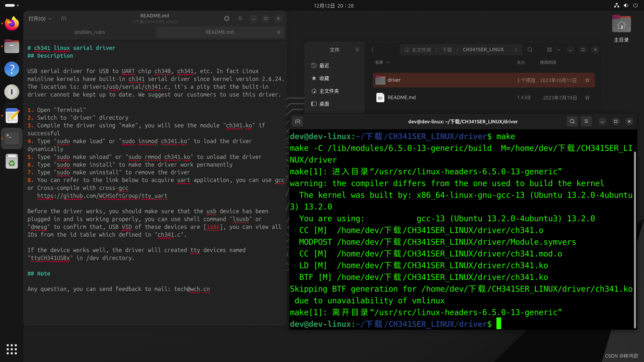The image size is (644, 362).
Task: Click the 修改时间 column header
Action: (548, 62)
